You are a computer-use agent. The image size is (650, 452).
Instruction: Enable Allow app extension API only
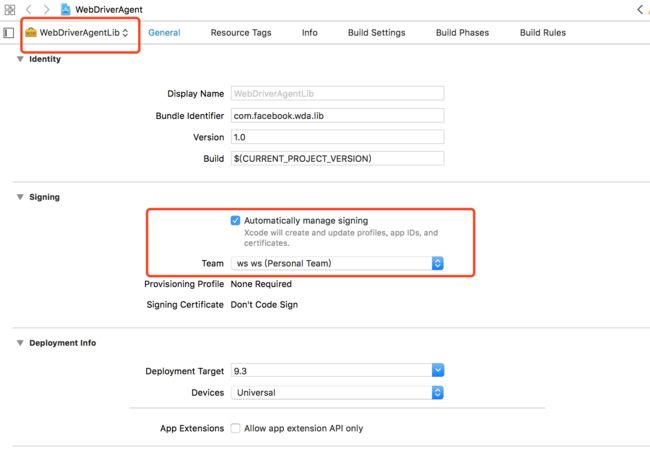coord(235,428)
